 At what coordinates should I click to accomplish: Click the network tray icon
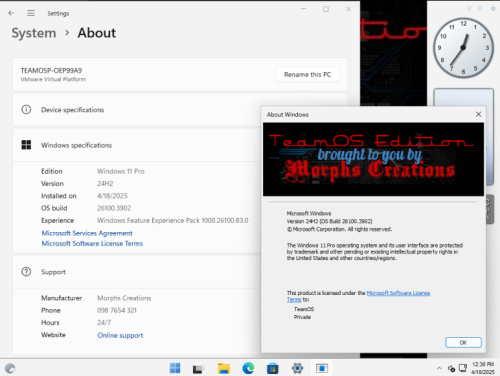[463, 368]
